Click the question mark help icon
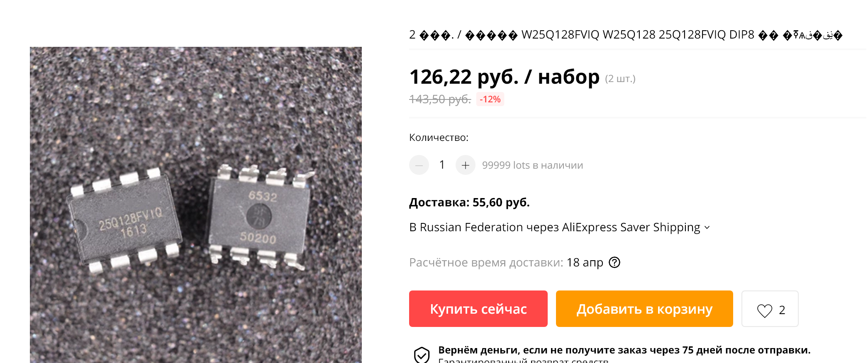 (614, 262)
